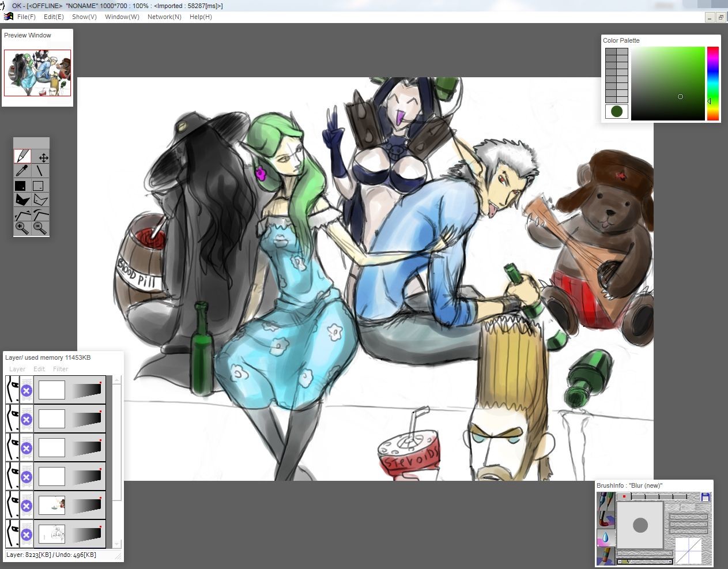Open the Show(V) menu
Viewport: 728px width, 569px height.
pos(84,17)
